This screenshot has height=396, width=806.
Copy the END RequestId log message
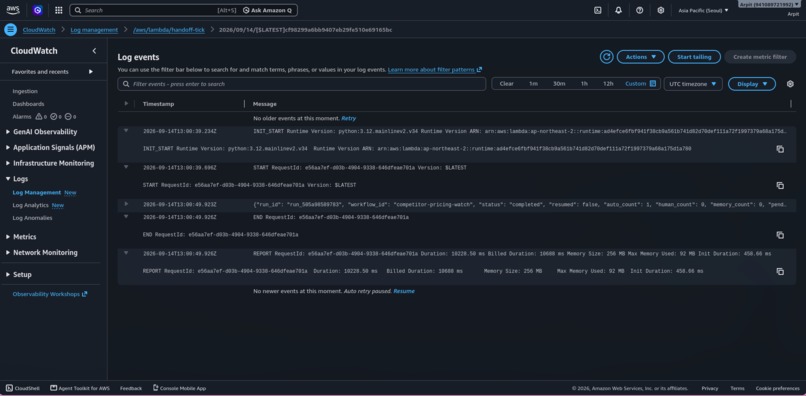click(x=780, y=235)
